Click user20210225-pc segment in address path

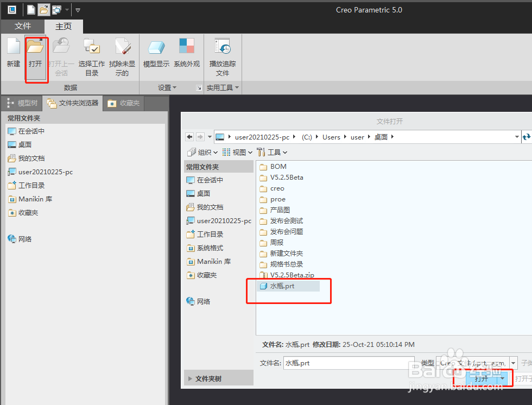tap(262, 137)
